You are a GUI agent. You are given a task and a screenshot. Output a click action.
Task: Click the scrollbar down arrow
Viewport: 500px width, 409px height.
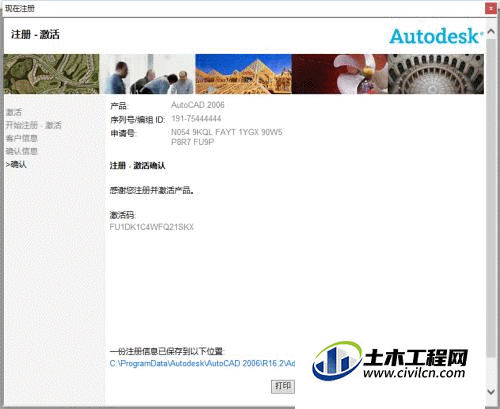click(x=491, y=392)
